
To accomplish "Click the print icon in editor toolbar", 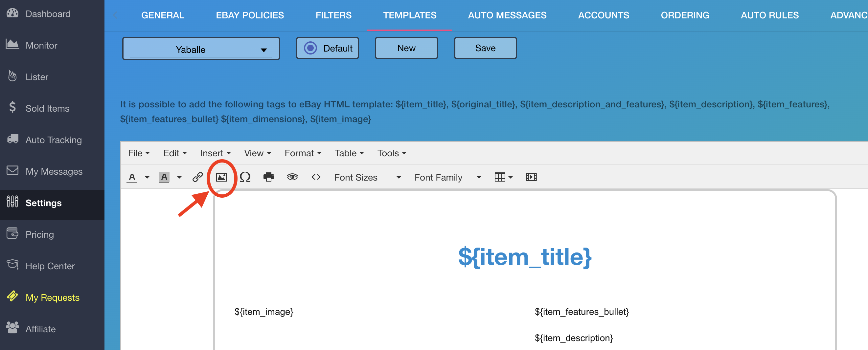I will pos(268,177).
